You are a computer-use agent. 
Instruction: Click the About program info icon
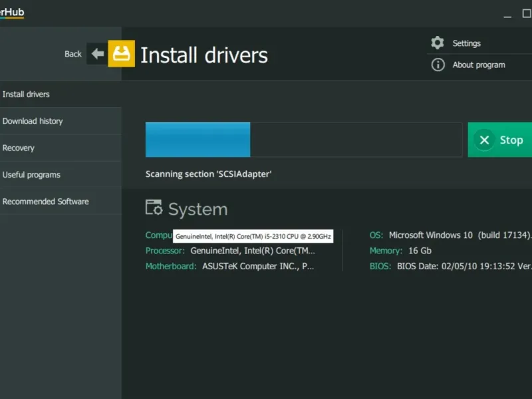[x=438, y=65]
